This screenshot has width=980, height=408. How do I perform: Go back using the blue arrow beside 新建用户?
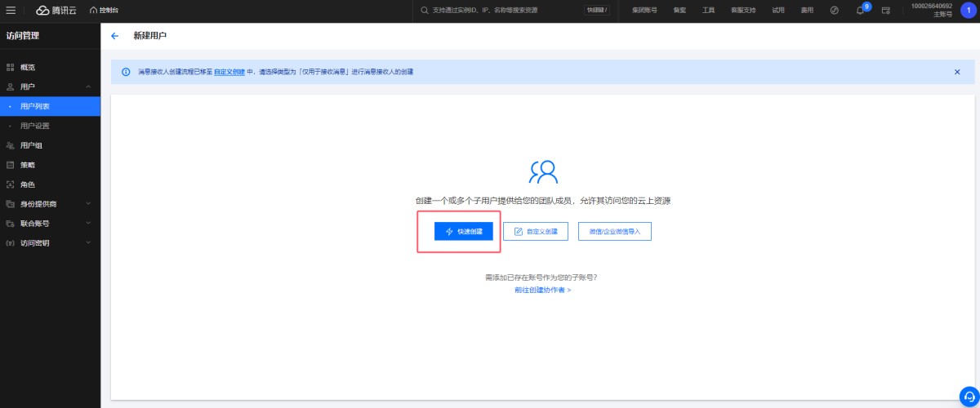(114, 36)
